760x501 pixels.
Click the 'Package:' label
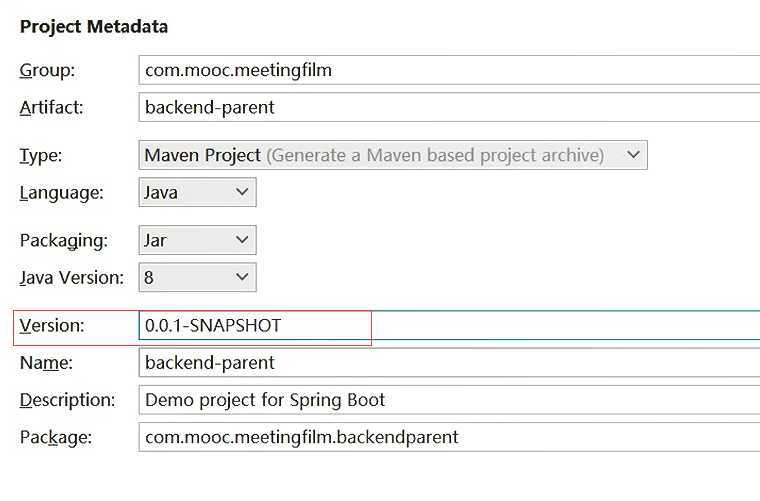tap(56, 438)
